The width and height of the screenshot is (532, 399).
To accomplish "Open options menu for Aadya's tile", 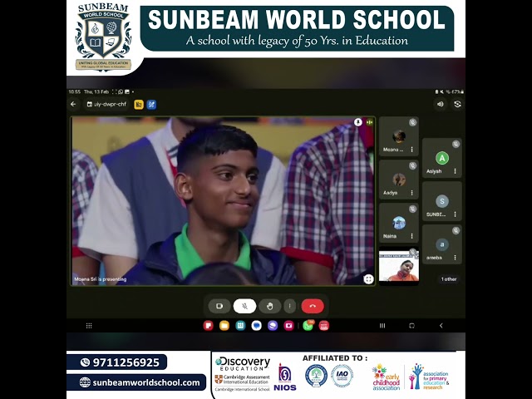I will point(412,193).
